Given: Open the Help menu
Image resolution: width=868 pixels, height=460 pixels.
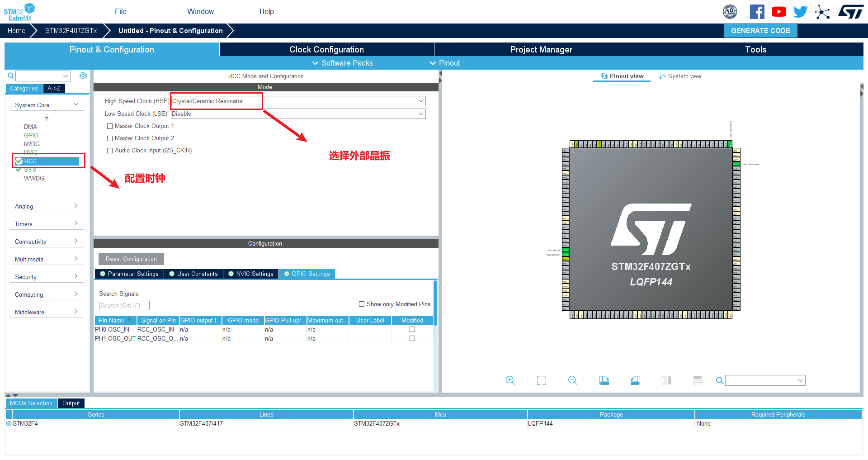Looking at the screenshot, I should point(267,12).
